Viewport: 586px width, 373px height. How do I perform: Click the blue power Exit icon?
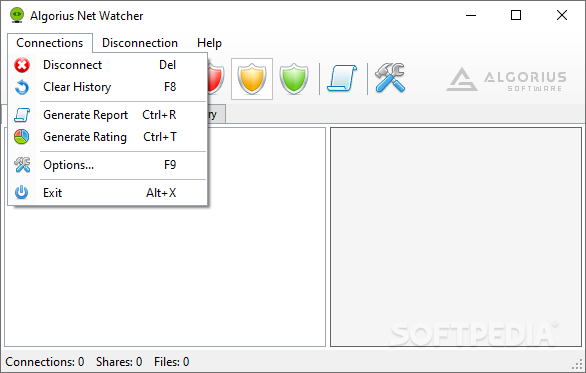21,192
